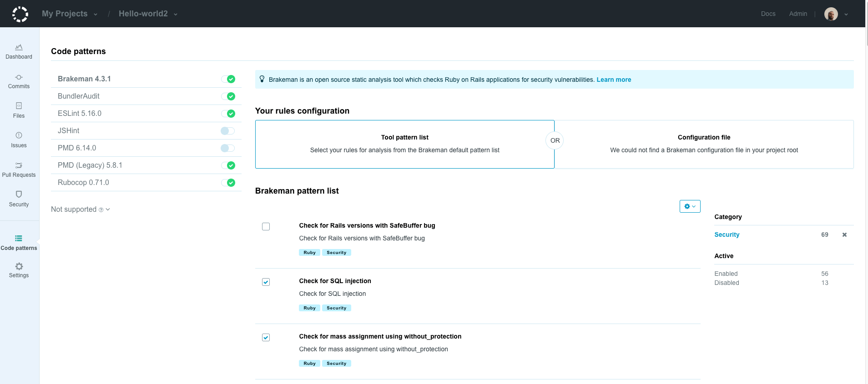Disable the Rubocop 0.71.0 toggle
Image resolution: width=868 pixels, height=384 pixels.
(227, 183)
